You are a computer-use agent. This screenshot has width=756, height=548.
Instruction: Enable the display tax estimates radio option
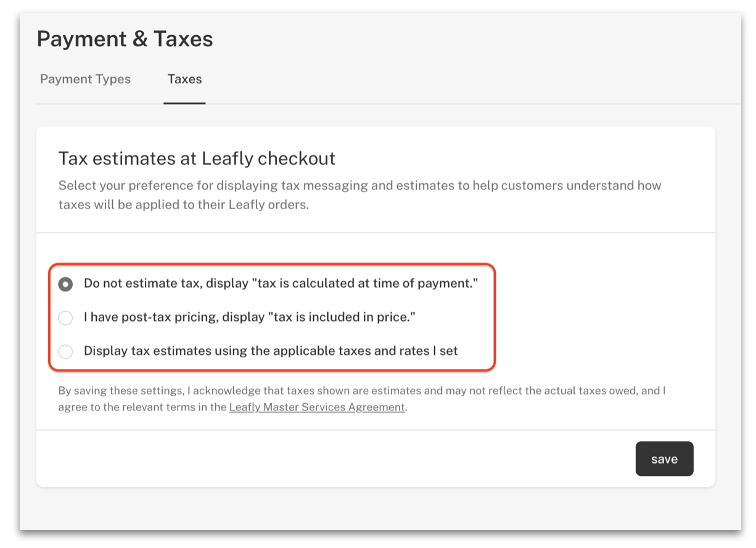coord(65,352)
